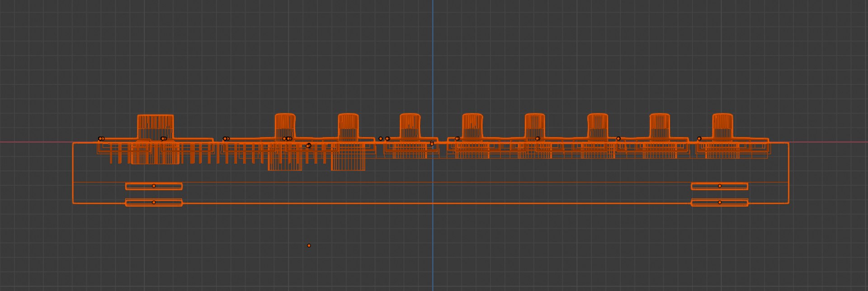Select the upper left foot pad origin
Viewport: 868px width, 291px height.
click(x=154, y=186)
